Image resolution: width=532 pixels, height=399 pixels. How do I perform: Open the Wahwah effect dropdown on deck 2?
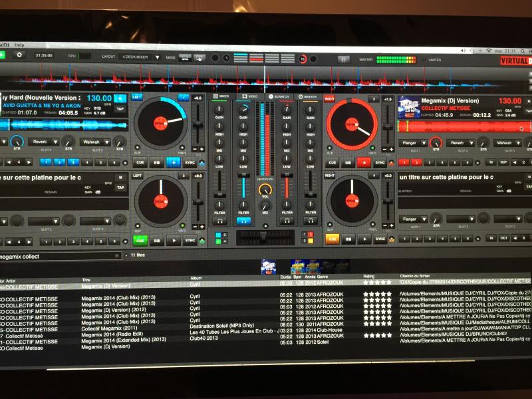click(x=508, y=143)
